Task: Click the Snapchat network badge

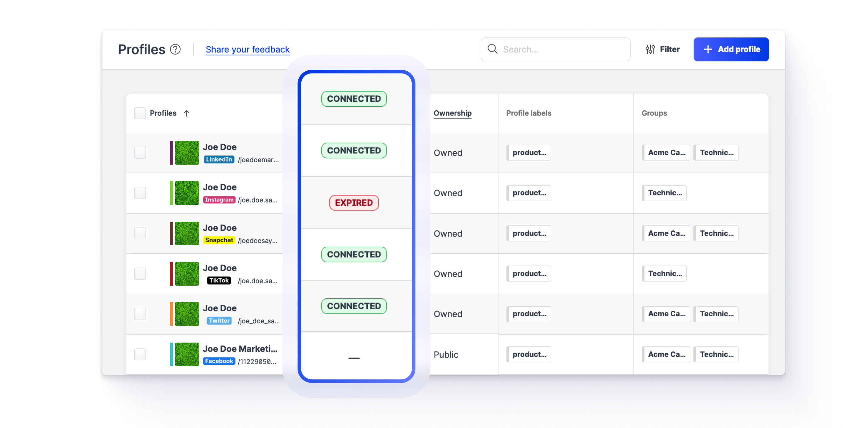Action: point(219,240)
